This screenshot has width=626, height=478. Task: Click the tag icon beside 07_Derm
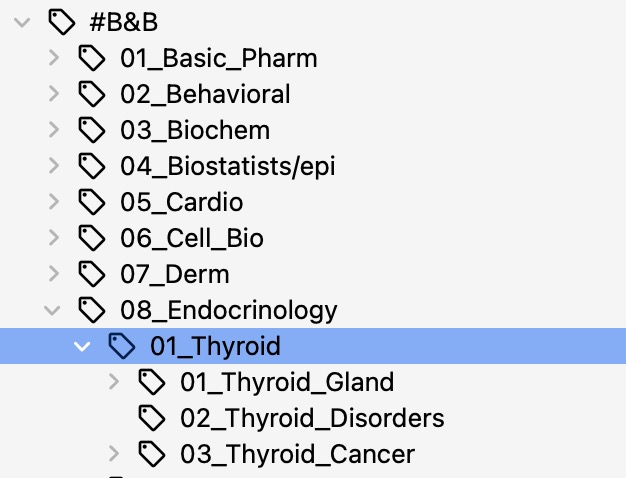coord(92,274)
